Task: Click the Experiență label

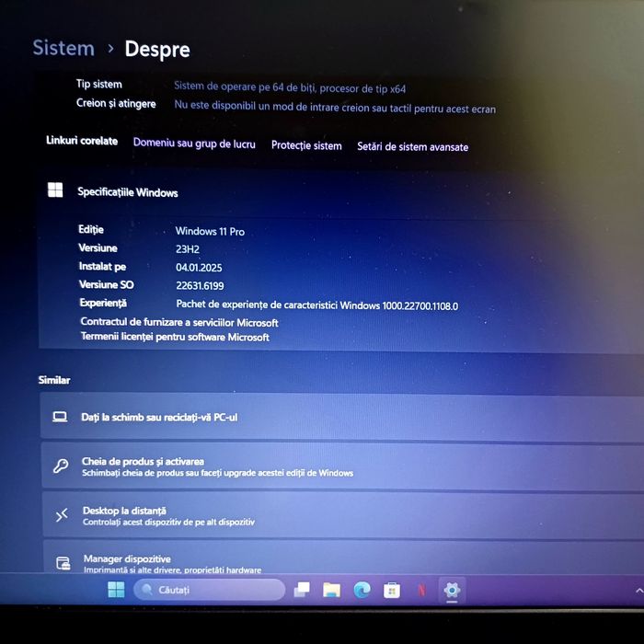Action: [103, 303]
